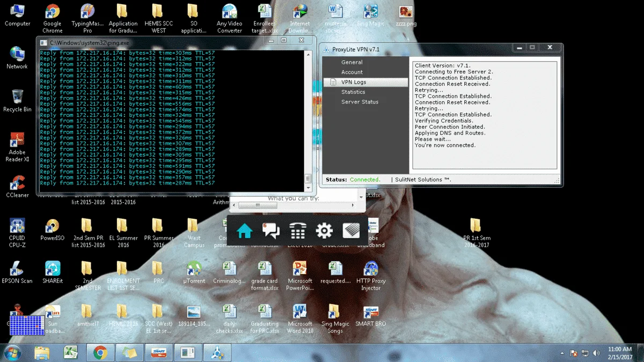This screenshot has height=362, width=644.
Task: Open CCleaner desktop shortcut
Action: 17,187
